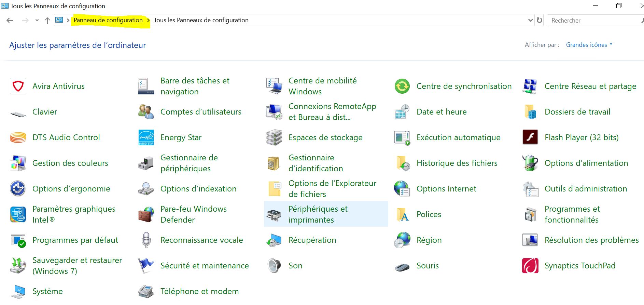Go back to the previous page
This screenshot has width=644, height=305.
pyautogui.click(x=10, y=20)
